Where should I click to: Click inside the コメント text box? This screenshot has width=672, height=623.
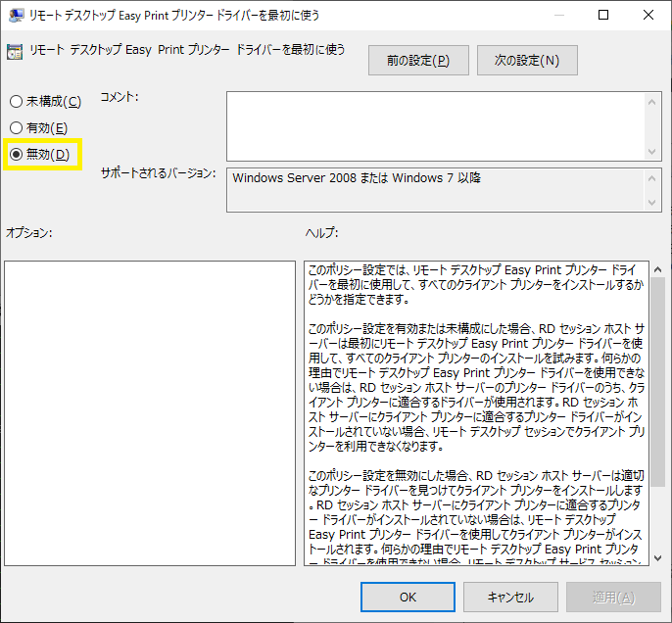435,126
